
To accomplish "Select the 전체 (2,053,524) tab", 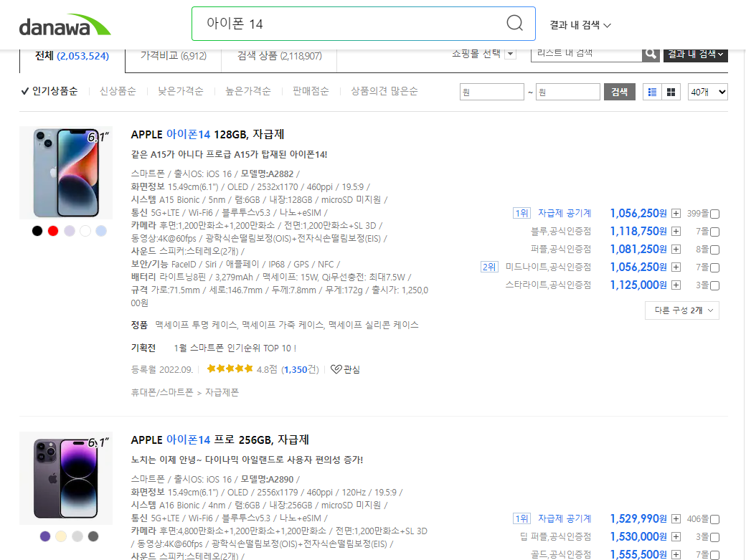I will click(x=72, y=56).
